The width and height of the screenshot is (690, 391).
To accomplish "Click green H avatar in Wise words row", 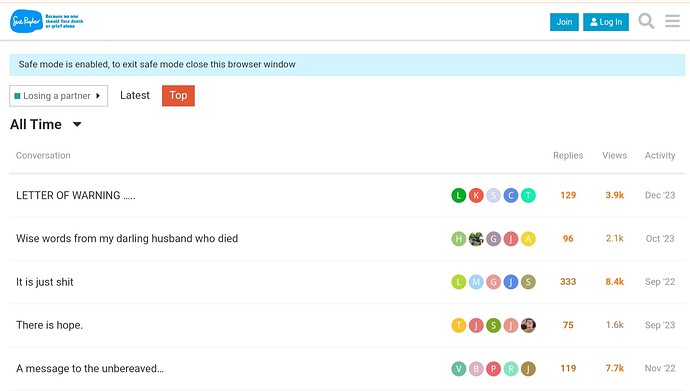I will click(x=459, y=239).
